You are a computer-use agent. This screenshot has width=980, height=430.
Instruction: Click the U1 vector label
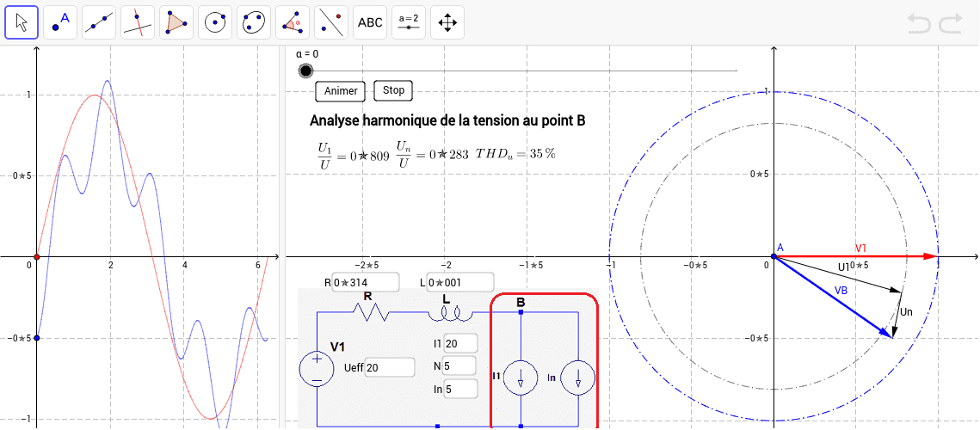(x=844, y=267)
